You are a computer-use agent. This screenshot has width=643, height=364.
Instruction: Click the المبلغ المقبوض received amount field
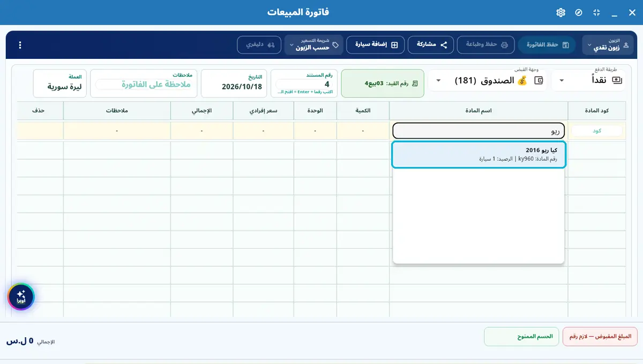pyautogui.click(x=600, y=337)
